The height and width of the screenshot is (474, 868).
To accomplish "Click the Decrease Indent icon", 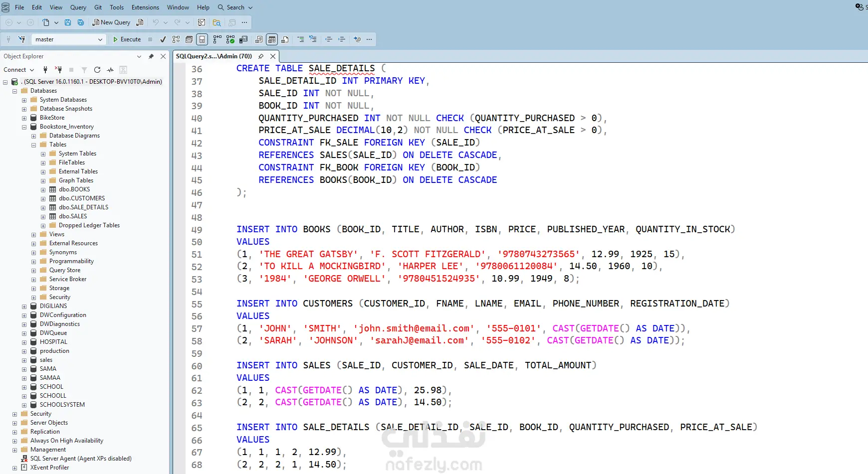I will 329,39.
